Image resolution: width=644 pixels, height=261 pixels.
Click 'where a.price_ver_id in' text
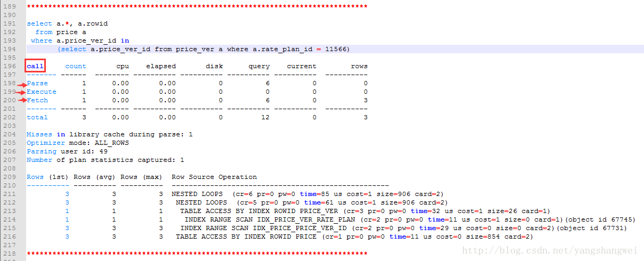pyautogui.click(x=80, y=40)
